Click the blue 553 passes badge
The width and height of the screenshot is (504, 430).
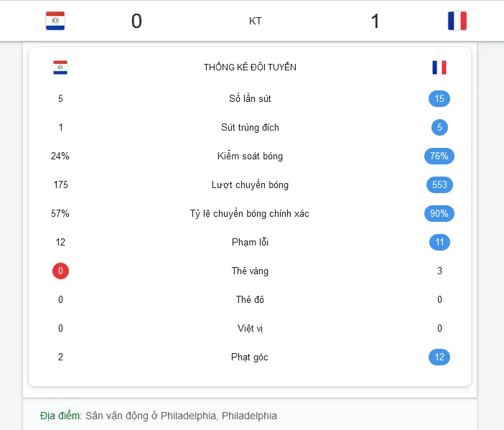pyautogui.click(x=439, y=184)
